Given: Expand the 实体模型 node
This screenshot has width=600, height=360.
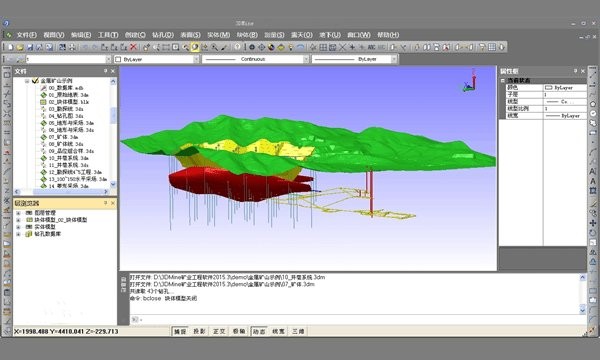Looking at the screenshot, I should (x=18, y=227).
